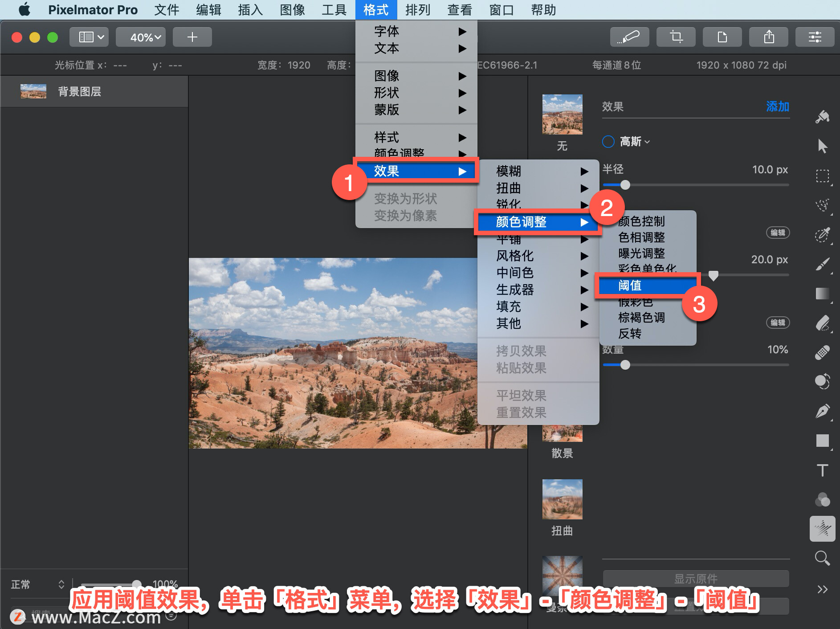The width and height of the screenshot is (840, 629).
Task: Open the ML Enhance wand button
Action: click(x=629, y=37)
